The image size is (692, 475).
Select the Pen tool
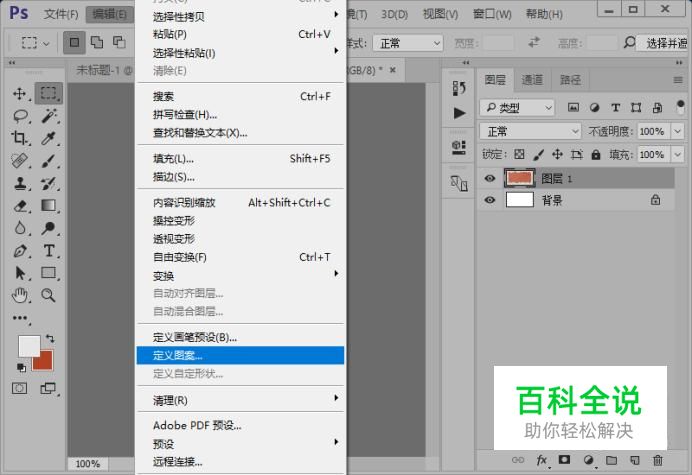click(20, 251)
